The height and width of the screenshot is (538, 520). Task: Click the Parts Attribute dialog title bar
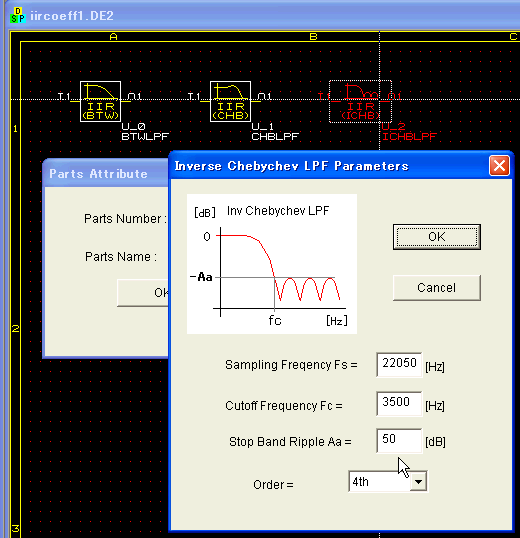coord(106,173)
